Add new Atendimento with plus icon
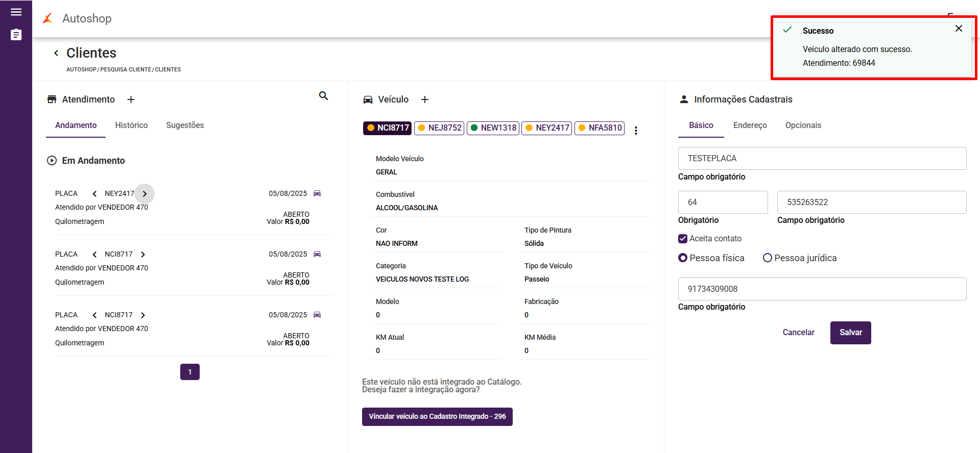 (x=131, y=99)
